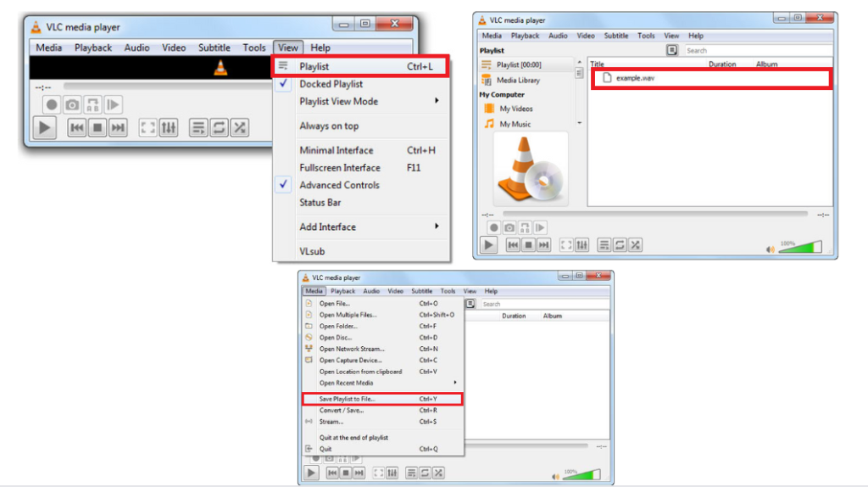This screenshot has height=487, width=868.
Task: Go to previous track in top-left VLC window
Action: (77, 128)
